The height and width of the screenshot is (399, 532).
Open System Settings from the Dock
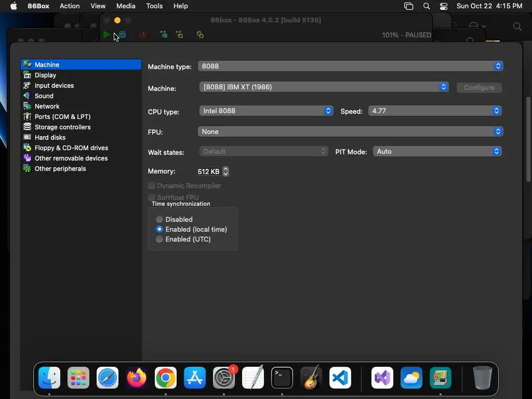pos(224,378)
